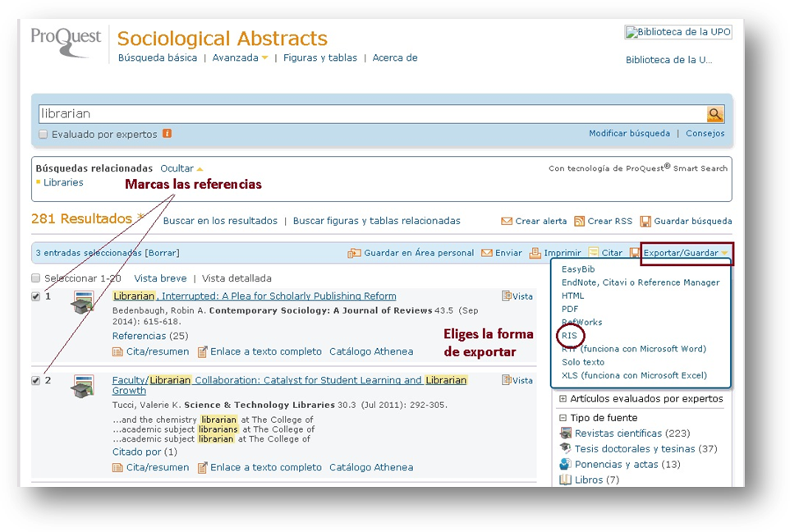Uncheck the checkbox for result 2
Image resolution: width=790 pixels, height=532 pixels.
pyautogui.click(x=36, y=381)
